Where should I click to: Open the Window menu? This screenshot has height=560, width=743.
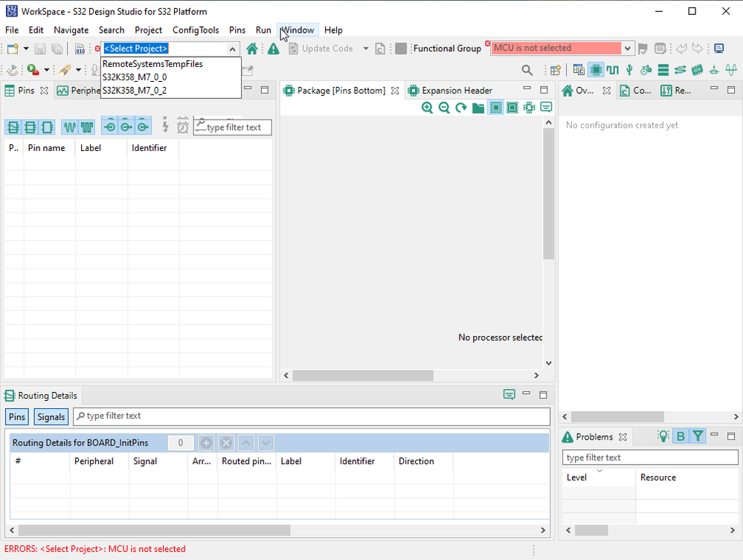[298, 30]
